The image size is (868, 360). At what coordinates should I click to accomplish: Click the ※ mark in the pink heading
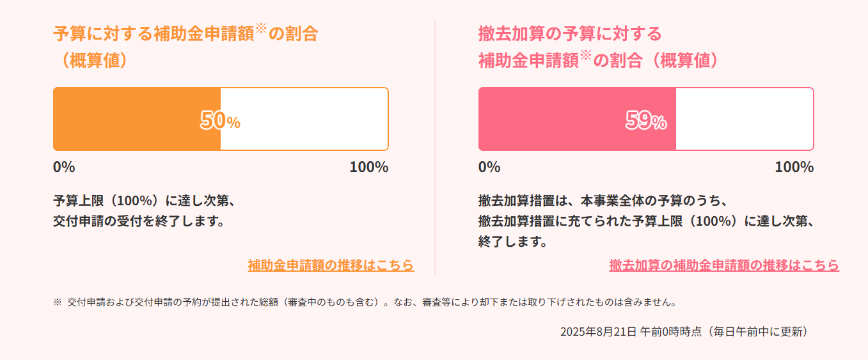587,54
